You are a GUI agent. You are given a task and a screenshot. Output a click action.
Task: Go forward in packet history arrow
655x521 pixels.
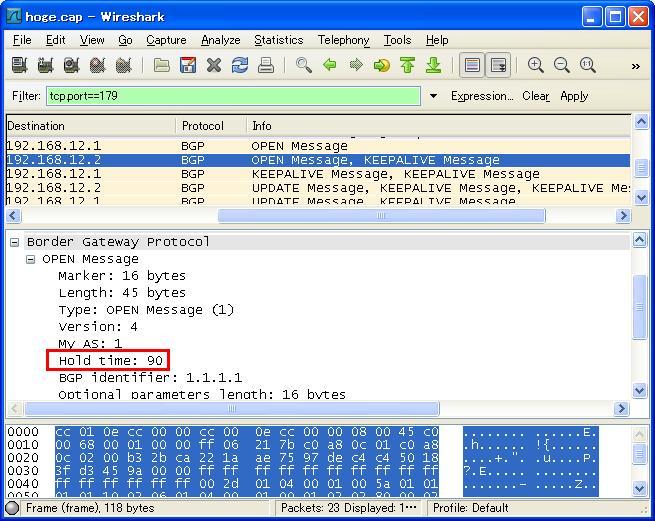click(x=356, y=65)
